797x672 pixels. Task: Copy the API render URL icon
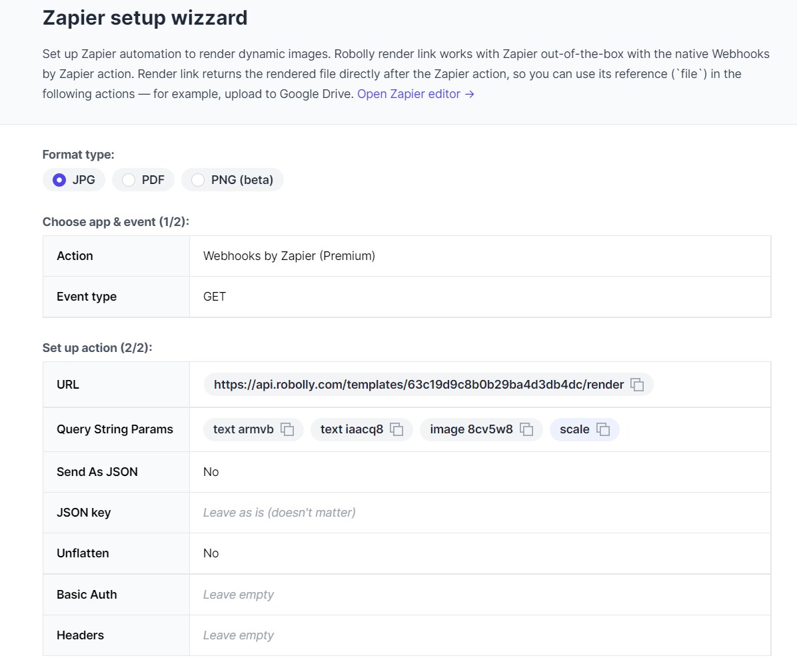(637, 385)
